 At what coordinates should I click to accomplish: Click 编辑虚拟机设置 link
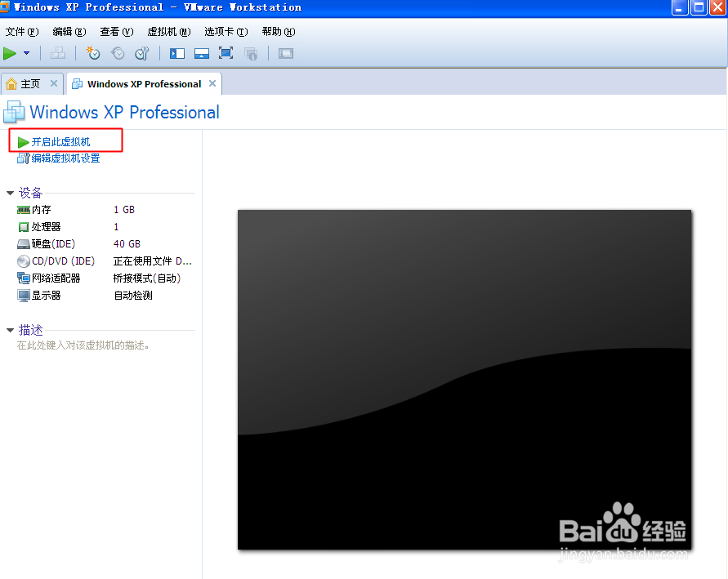point(65,158)
